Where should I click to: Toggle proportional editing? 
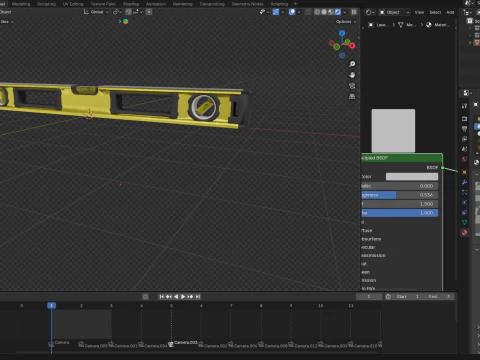(149, 12)
